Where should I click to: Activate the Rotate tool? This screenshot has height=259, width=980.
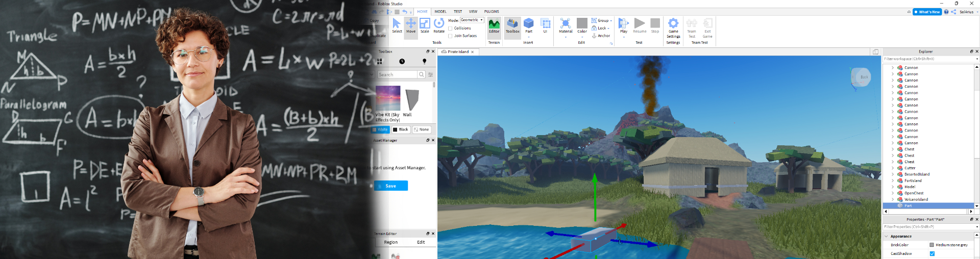(439, 25)
